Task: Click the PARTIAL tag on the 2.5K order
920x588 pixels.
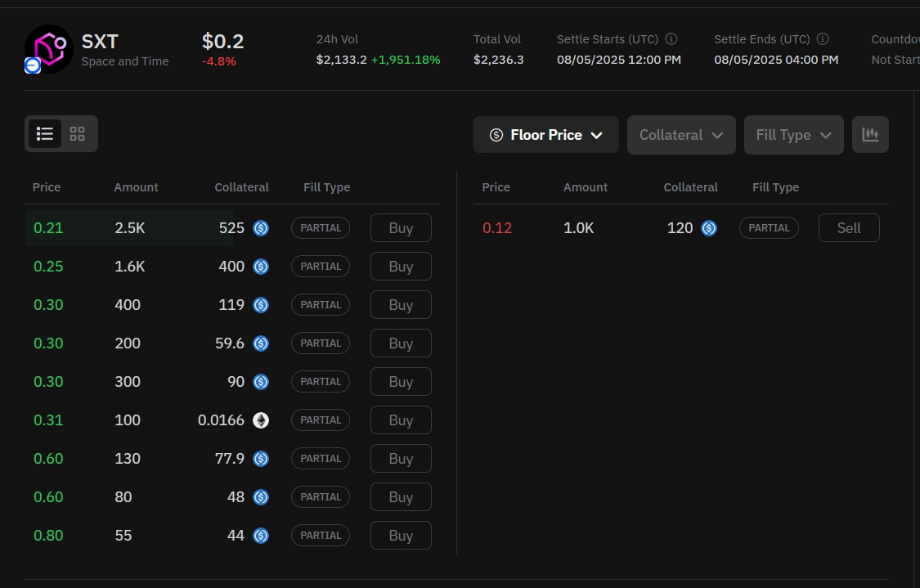Action: pos(321,227)
